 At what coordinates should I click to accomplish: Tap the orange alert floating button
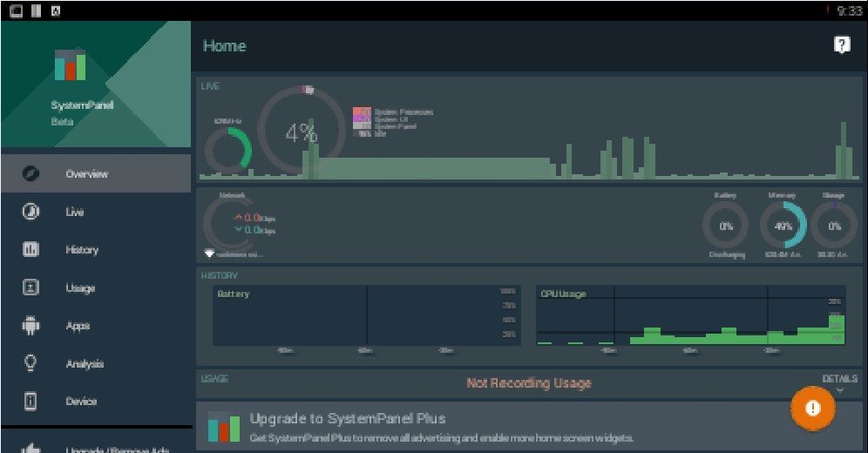tap(812, 408)
